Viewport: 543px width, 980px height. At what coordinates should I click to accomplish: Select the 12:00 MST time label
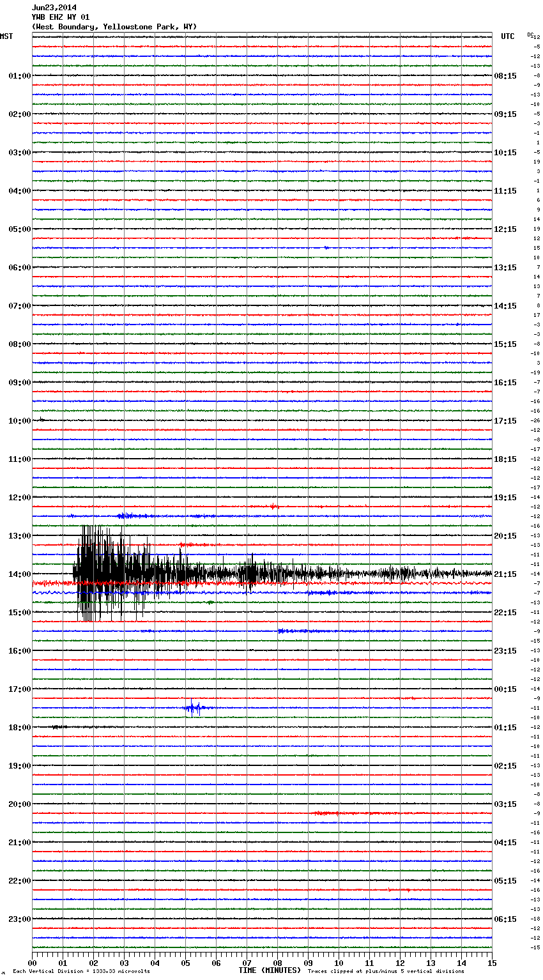tap(20, 498)
